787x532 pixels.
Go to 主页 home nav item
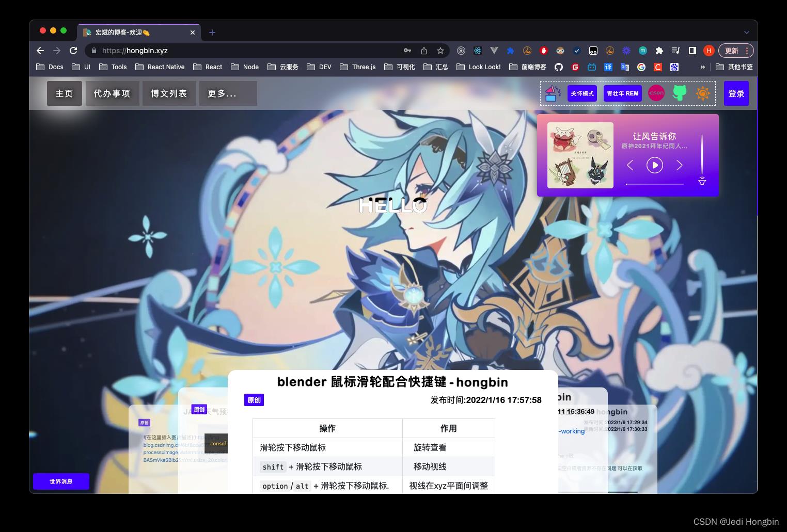[65, 93]
